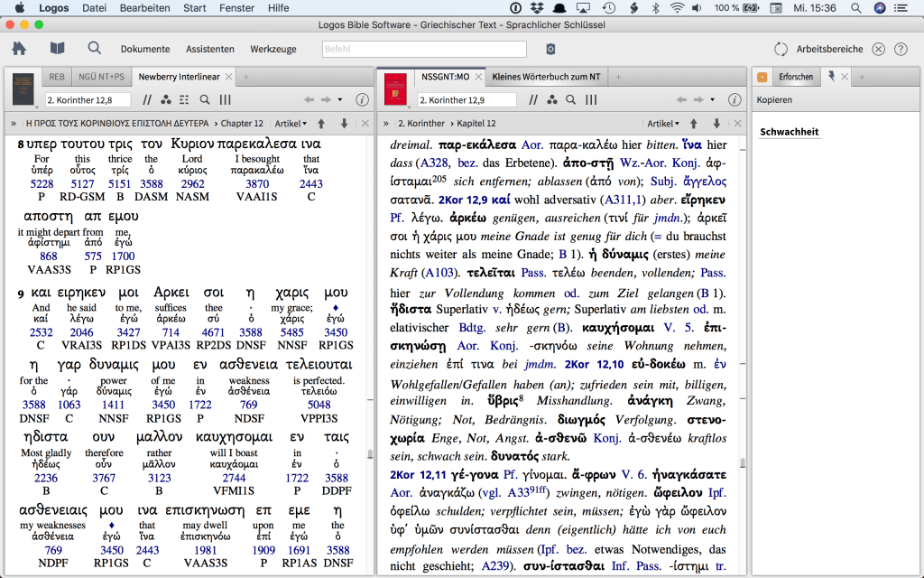Open visual filters in Newberry Interlinear panel
This screenshot has width=924, height=578.
[164, 99]
